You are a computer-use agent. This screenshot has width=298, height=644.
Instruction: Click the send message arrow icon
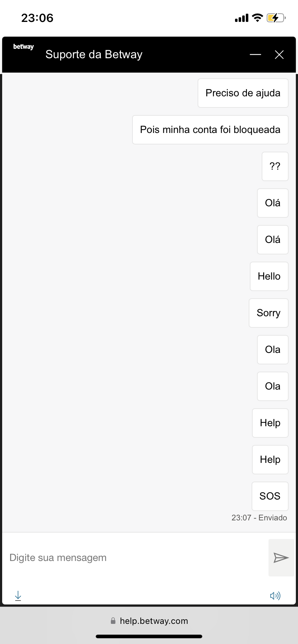click(281, 558)
